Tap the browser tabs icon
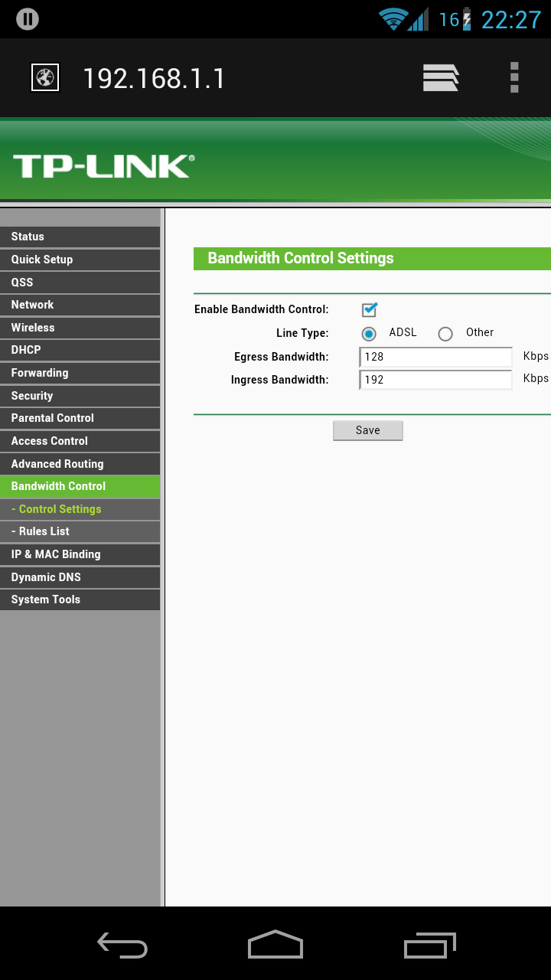The height and width of the screenshot is (980, 551). coord(441,77)
